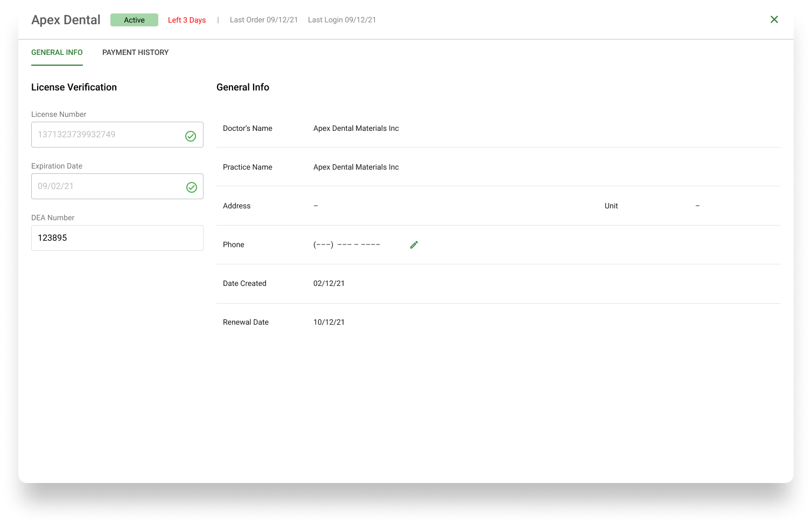
Task: Close the Apex Dental dialog with X
Action: click(774, 19)
